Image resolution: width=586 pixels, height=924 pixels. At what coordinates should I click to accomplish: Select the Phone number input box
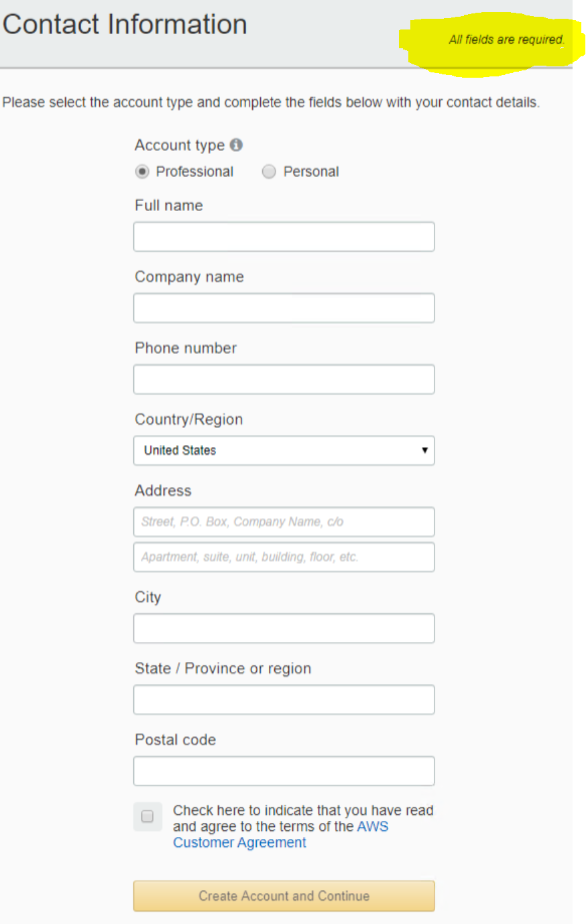point(284,379)
